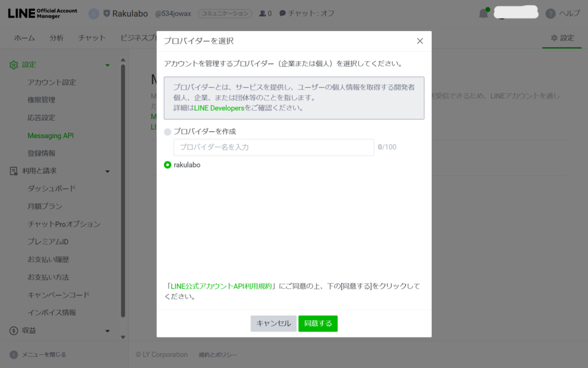Click the close-menu arrow icon at bottom
The width and height of the screenshot is (588, 368).
pyautogui.click(x=14, y=355)
